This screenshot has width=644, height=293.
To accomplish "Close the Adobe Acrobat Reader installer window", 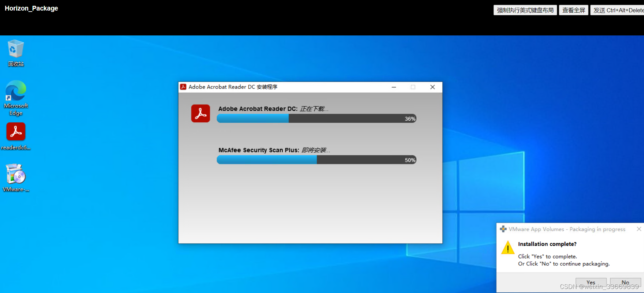I will (x=433, y=87).
